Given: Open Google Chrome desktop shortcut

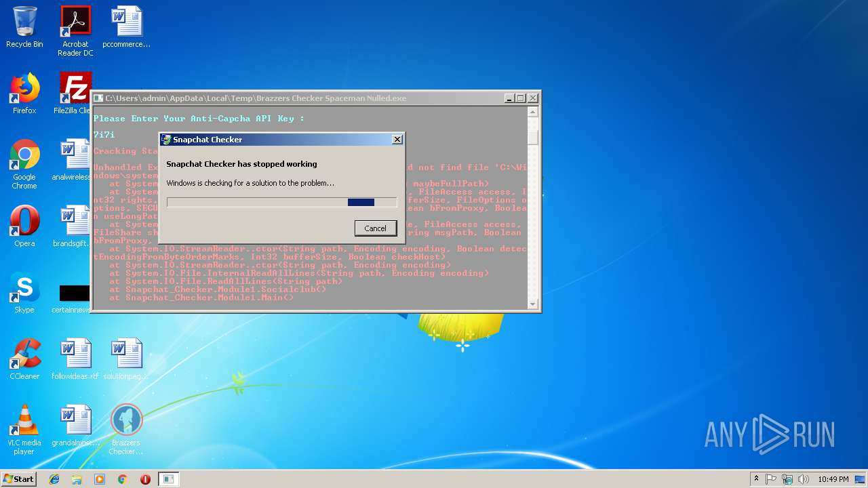Looking at the screenshot, I should tap(24, 164).
